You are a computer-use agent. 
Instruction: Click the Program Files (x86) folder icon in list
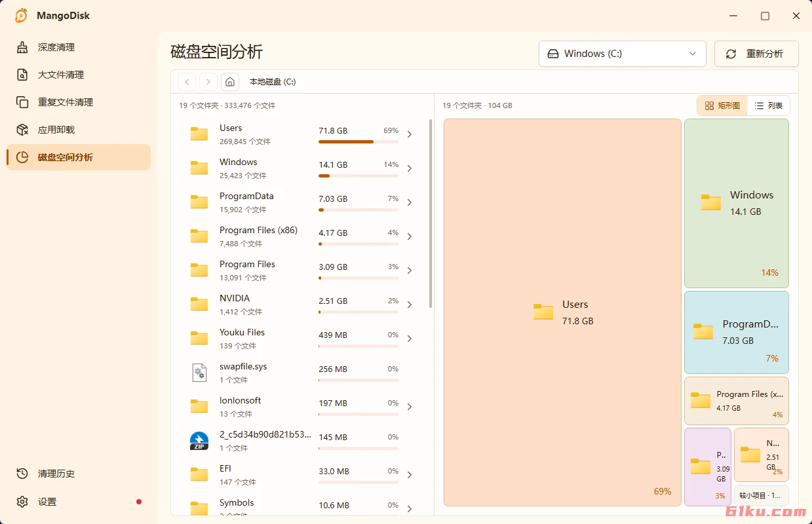(199, 236)
